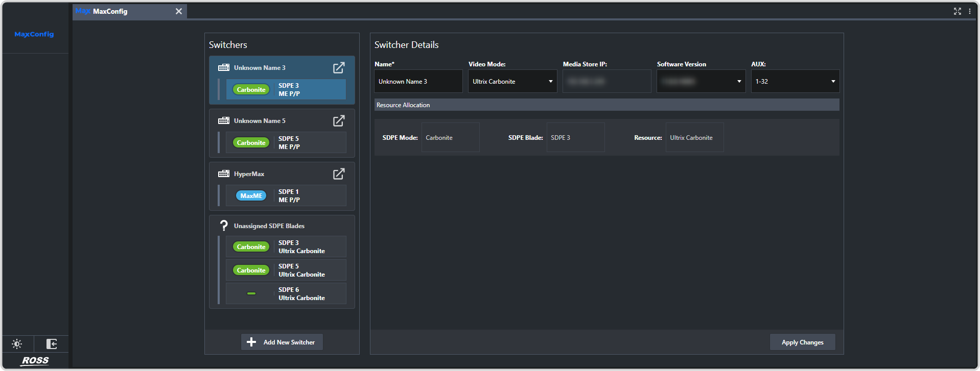
Task: Click the switcher icon beside HyperMax
Action: [x=224, y=174]
